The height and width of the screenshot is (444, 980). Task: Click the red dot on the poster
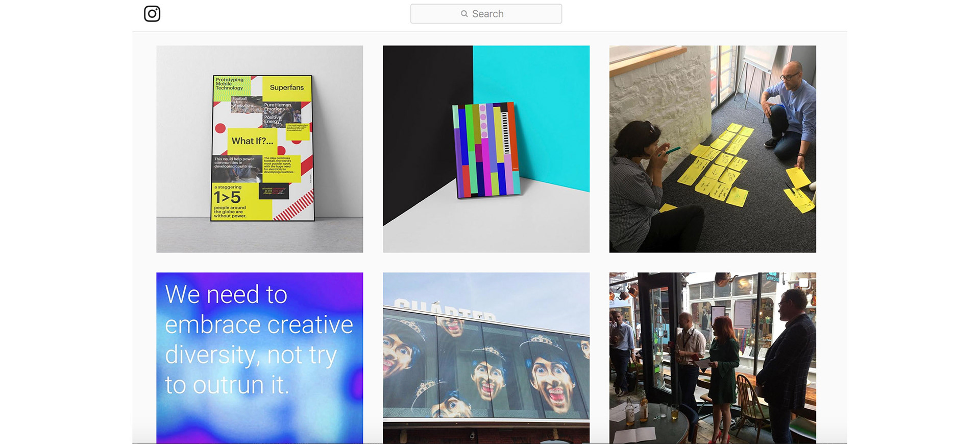click(x=220, y=128)
